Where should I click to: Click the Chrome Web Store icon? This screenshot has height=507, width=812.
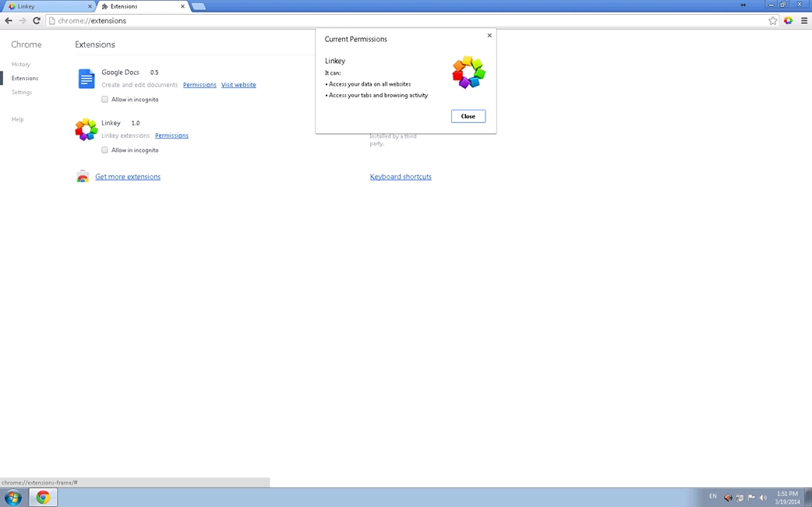[x=83, y=177]
